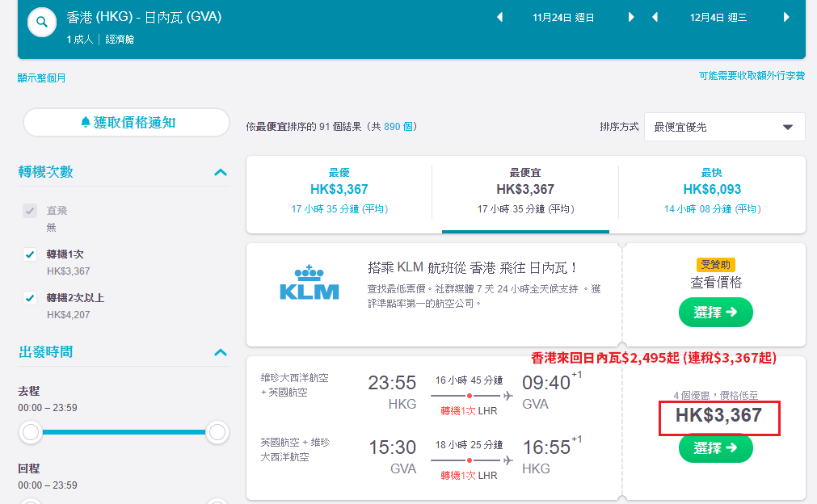Image resolution: width=817 pixels, height=504 pixels.
Task: Click the 受贊助 sponsored badge
Action: pyautogui.click(x=715, y=264)
